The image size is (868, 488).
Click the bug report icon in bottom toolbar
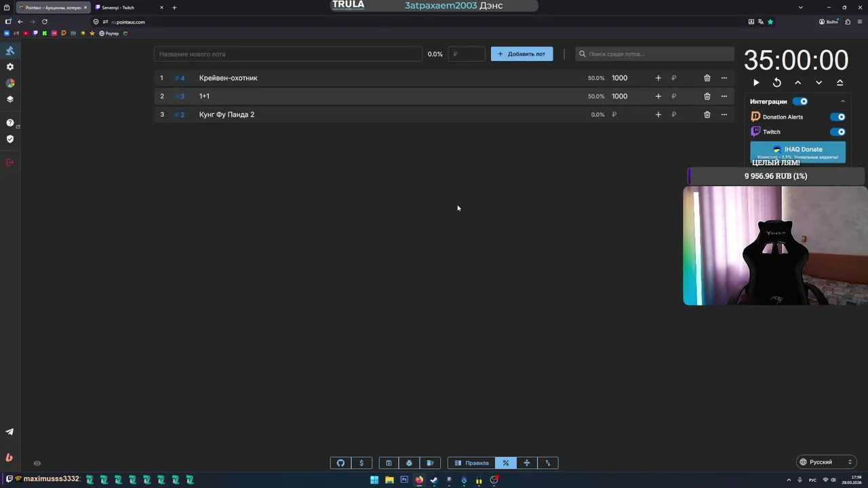[x=409, y=463]
